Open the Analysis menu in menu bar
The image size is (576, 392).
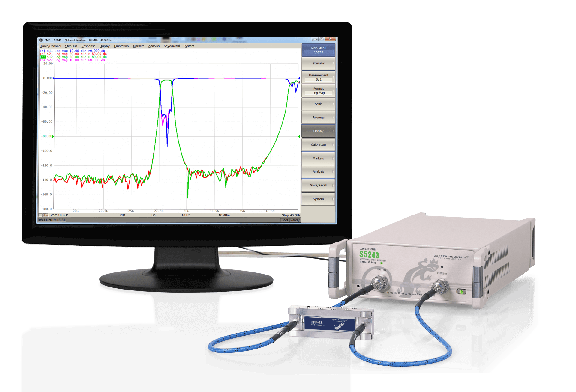point(154,46)
